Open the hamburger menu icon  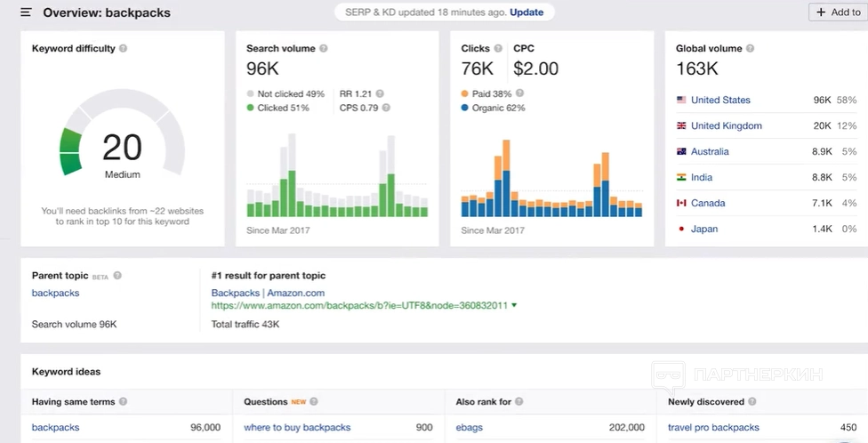pyautogui.click(x=26, y=12)
